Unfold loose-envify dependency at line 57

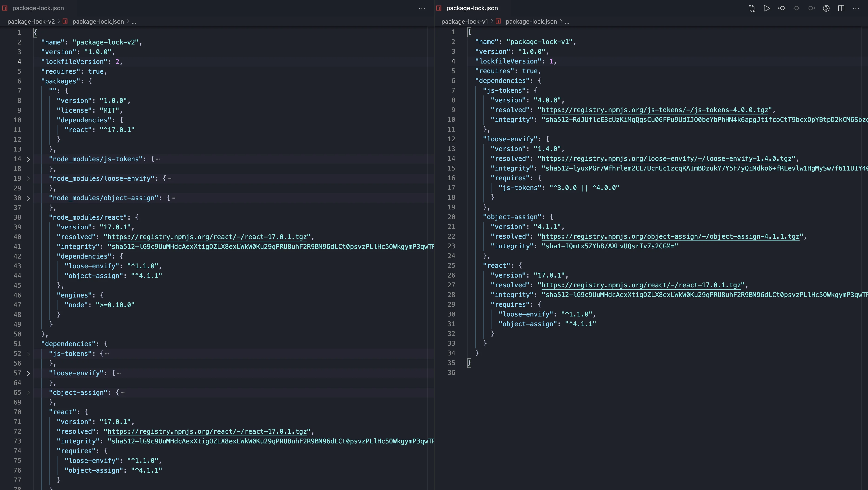[x=28, y=373]
